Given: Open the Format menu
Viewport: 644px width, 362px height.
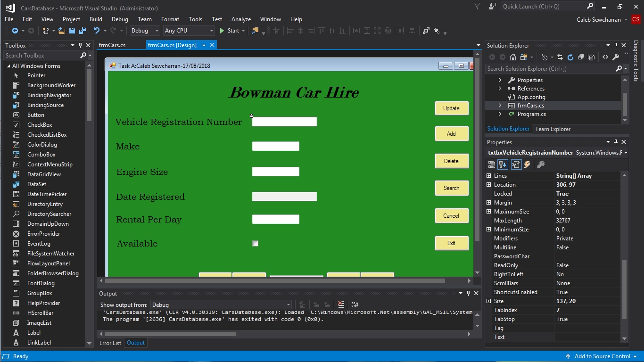Looking at the screenshot, I should tap(170, 19).
